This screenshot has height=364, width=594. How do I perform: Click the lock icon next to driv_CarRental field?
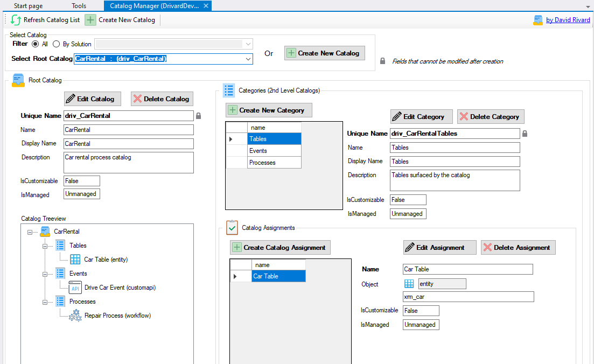[x=199, y=116]
